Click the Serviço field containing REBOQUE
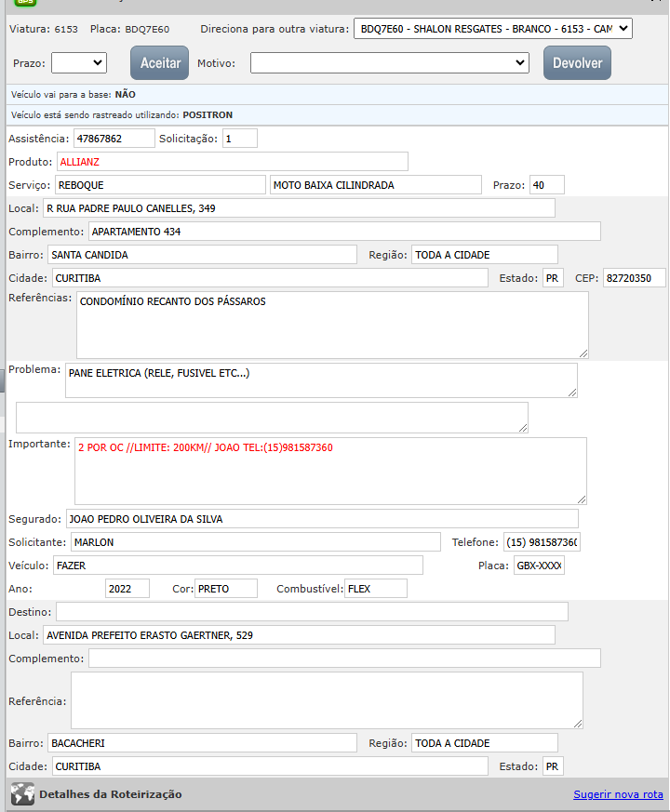 160,185
